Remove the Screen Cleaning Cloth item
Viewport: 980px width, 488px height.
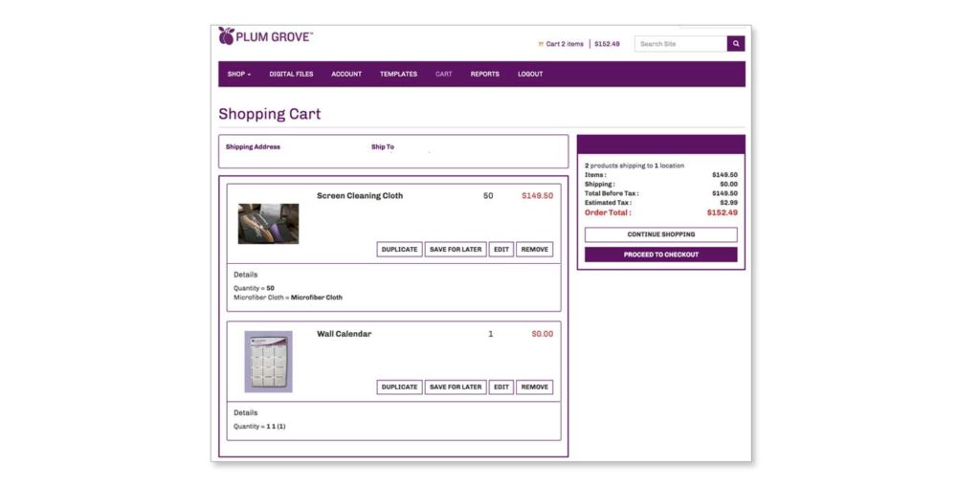534,250
